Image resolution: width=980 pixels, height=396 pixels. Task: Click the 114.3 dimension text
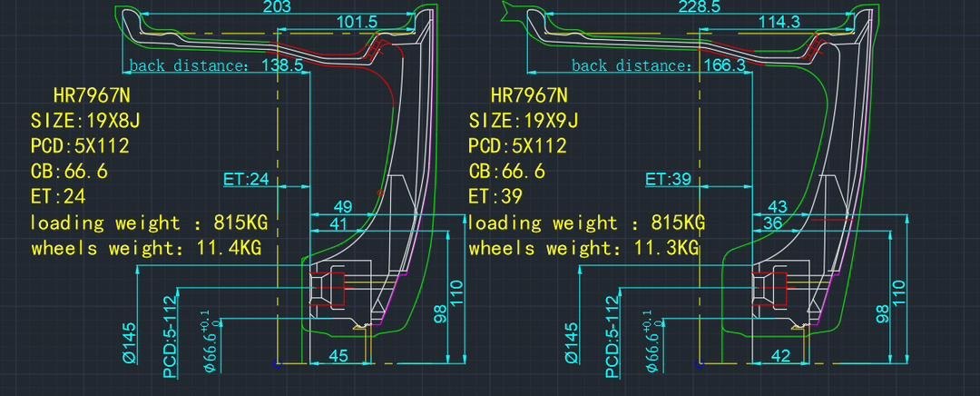tap(779, 22)
